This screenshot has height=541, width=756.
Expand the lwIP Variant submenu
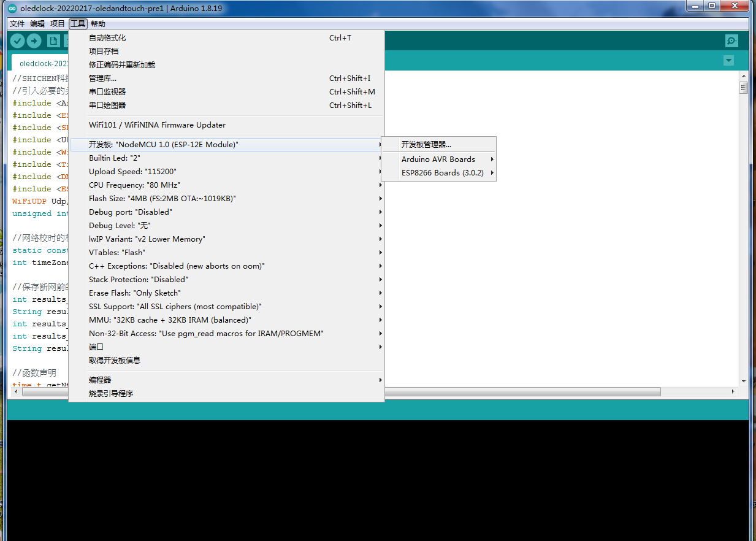(x=226, y=239)
